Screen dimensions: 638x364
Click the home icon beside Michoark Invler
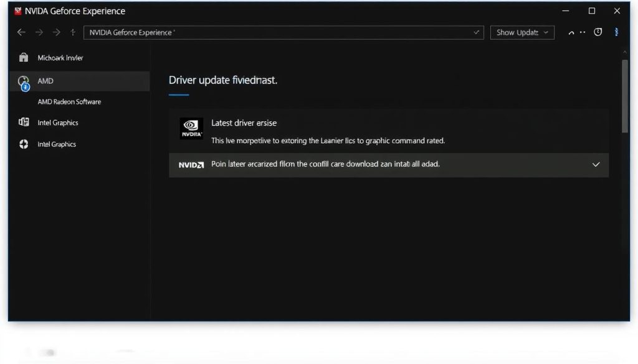coord(24,58)
